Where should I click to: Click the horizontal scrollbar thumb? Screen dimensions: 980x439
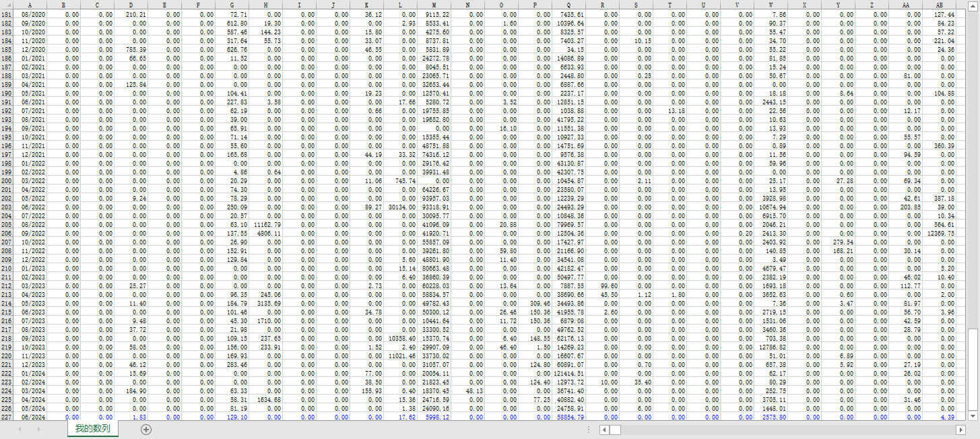pyautogui.click(x=616, y=430)
